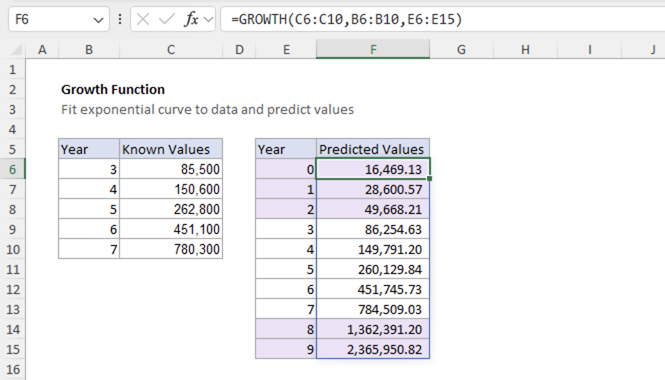Select the cell containing 784,509.03
The height and width of the screenshot is (380, 665).
373,309
